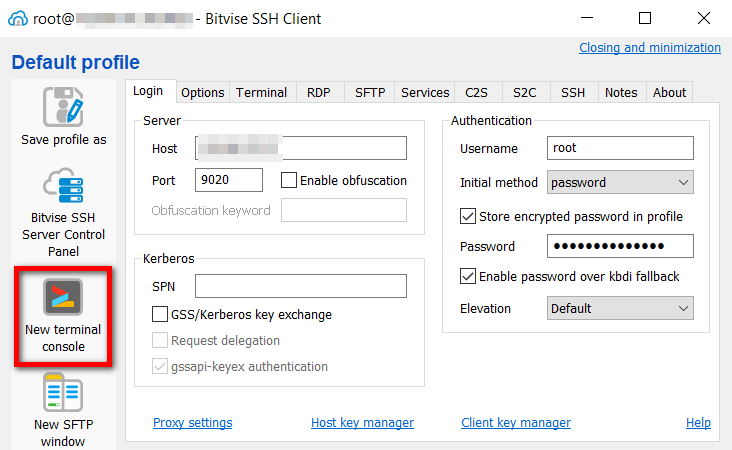Open the C2S tab
The height and width of the screenshot is (450, 732).
[x=476, y=92]
